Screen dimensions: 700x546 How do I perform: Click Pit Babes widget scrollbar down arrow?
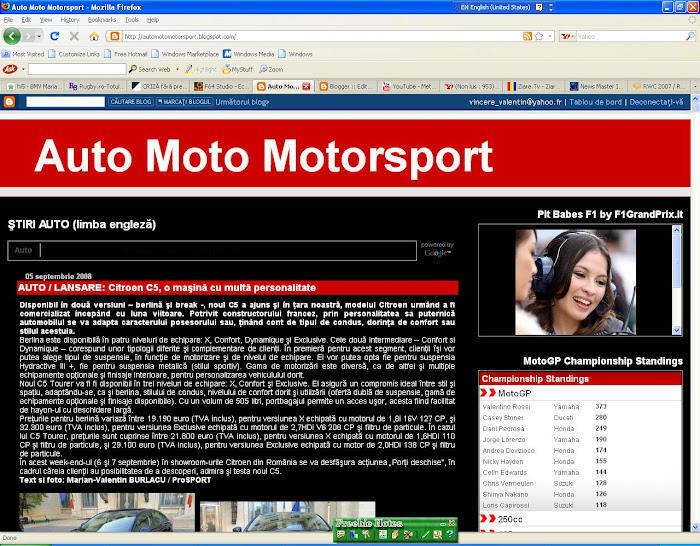coord(677,330)
